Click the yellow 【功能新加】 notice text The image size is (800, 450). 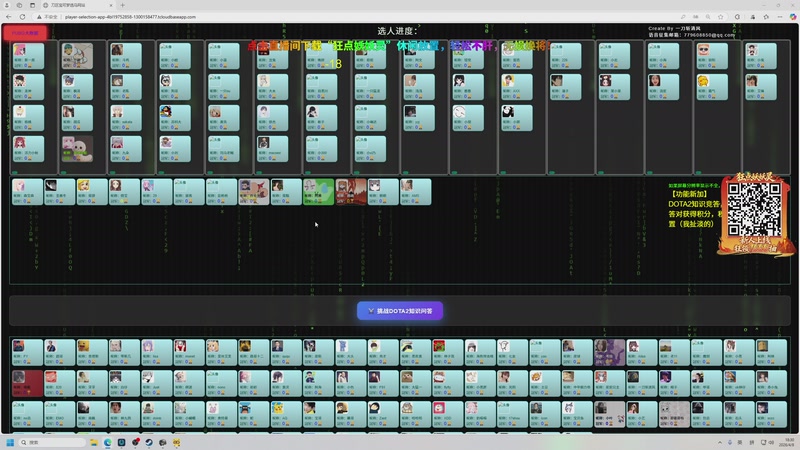[x=687, y=194]
